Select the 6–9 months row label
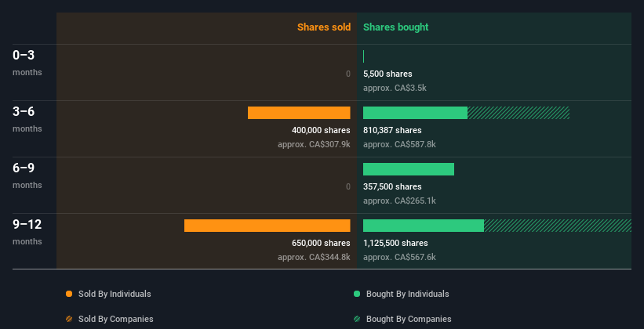 (27, 175)
